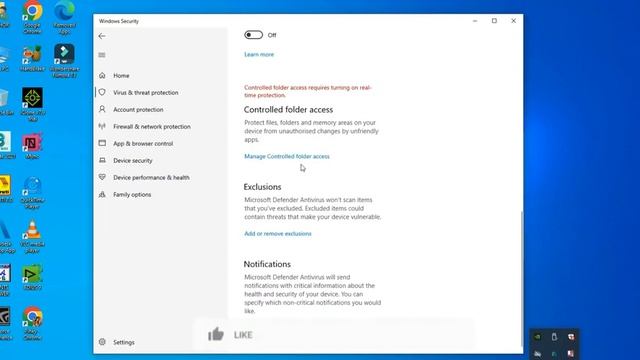Click the Account protection person icon
The width and height of the screenshot is (640, 360).
click(102, 109)
